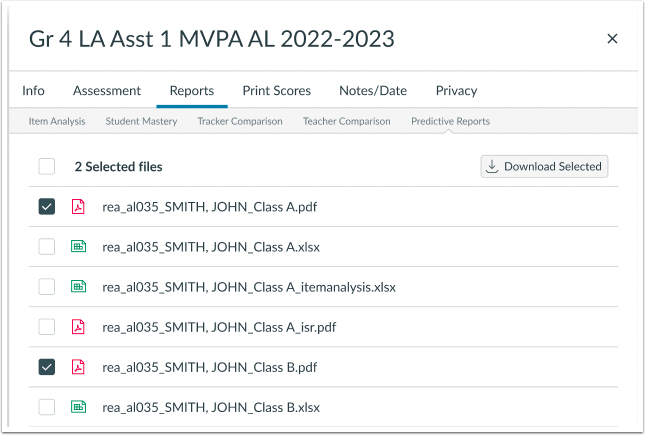The width and height of the screenshot is (645, 435).
Task: Close the assessment dialog with X
Action: pyautogui.click(x=612, y=39)
